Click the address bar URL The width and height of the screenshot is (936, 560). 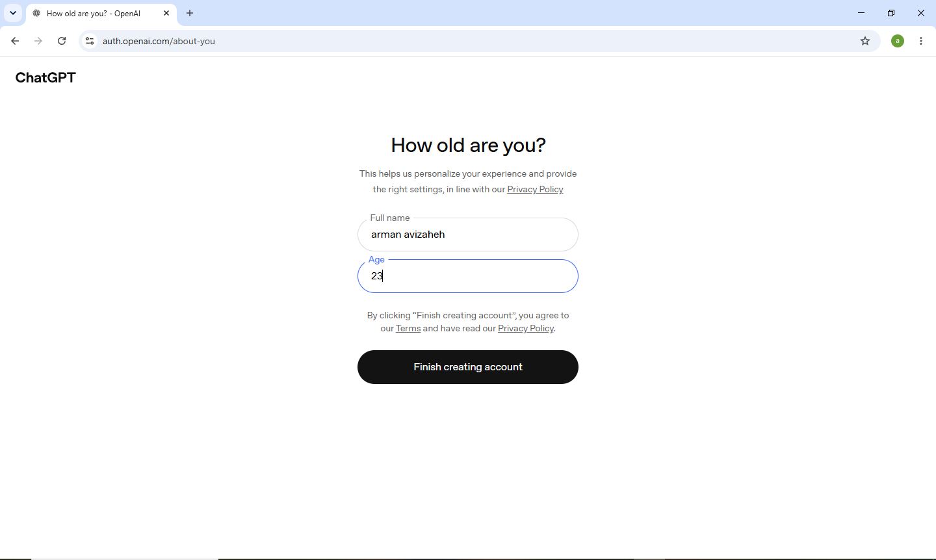[159, 41]
